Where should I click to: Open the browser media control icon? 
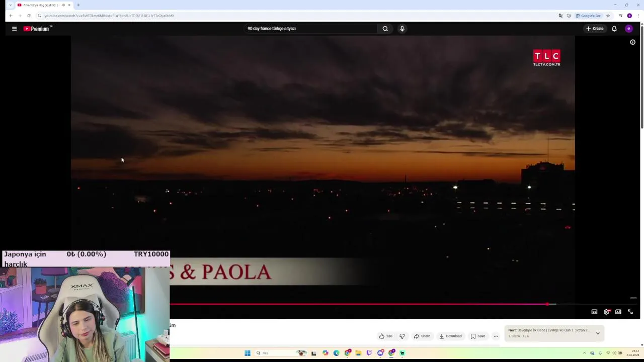click(620, 16)
